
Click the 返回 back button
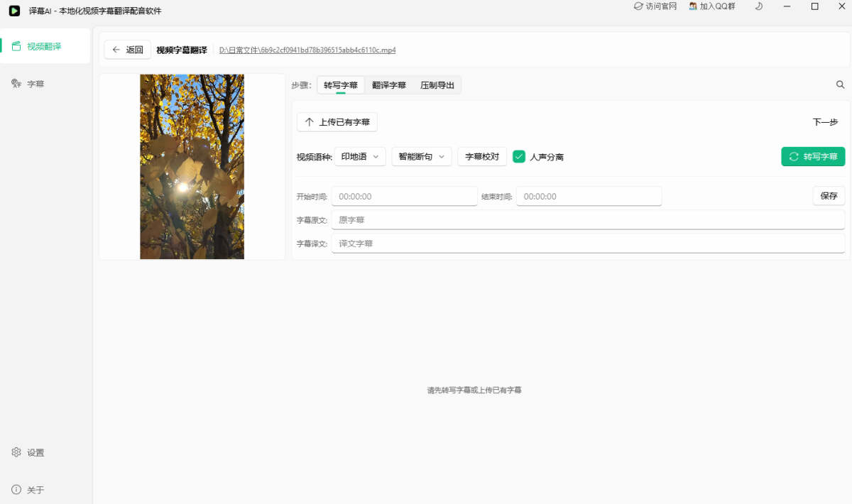[127, 50]
